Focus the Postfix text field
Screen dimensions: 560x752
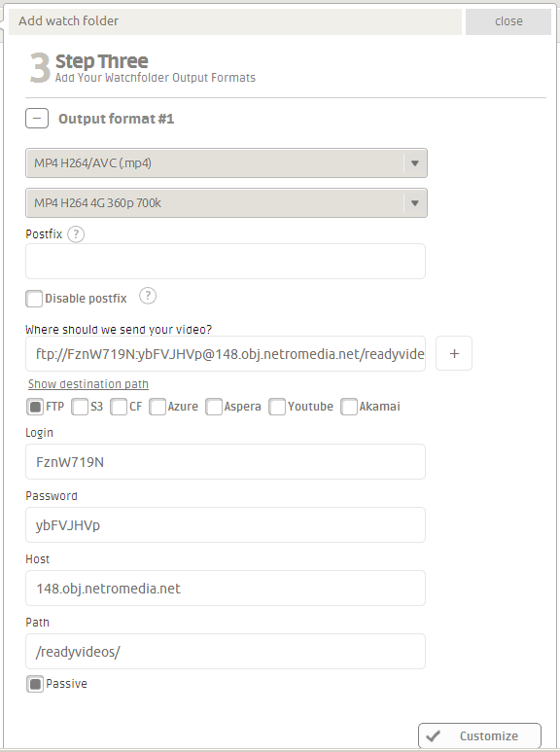pos(226,262)
